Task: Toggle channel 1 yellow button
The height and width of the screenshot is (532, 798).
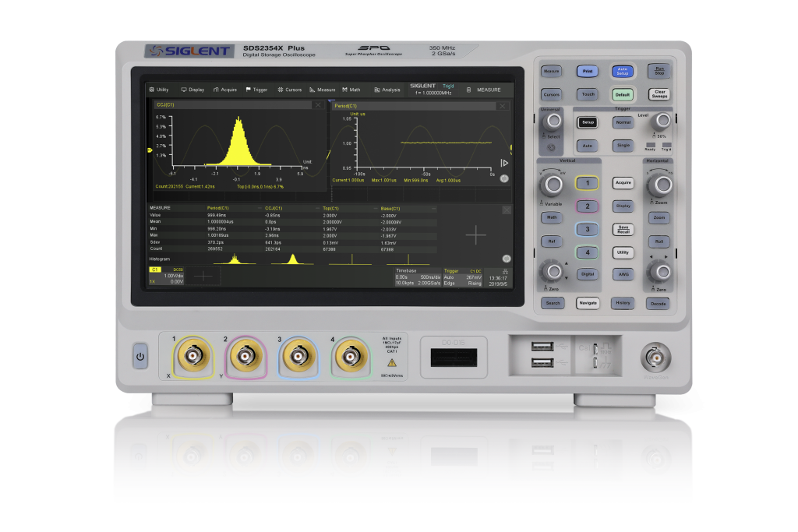Action: pos(586,183)
